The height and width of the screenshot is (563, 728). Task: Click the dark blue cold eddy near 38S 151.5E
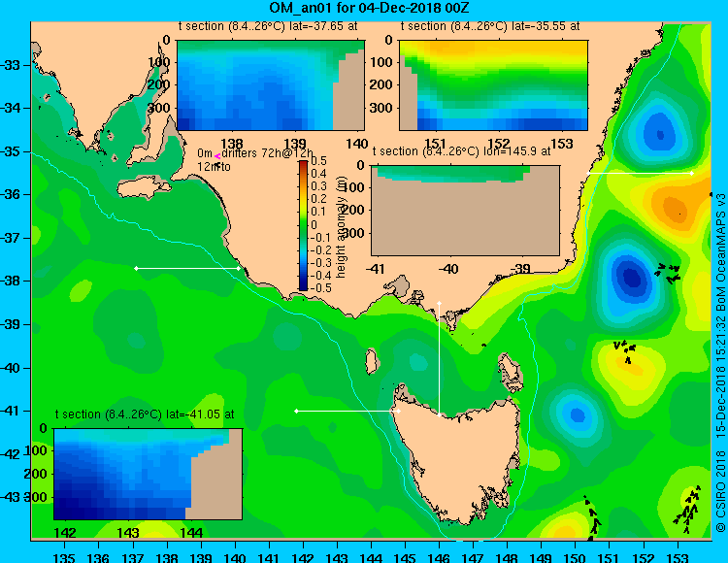[631, 278]
